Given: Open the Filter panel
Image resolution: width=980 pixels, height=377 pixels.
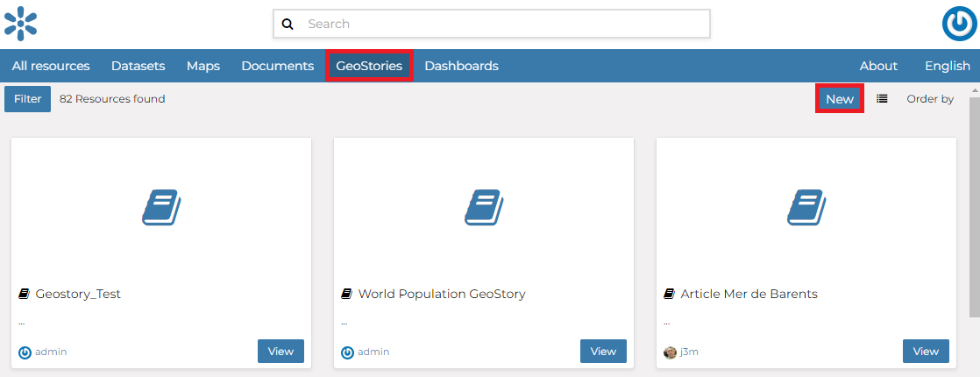Looking at the screenshot, I should [27, 99].
